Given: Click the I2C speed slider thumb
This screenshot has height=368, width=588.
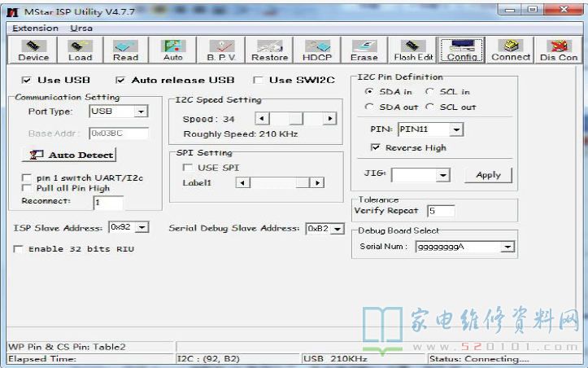Looking at the screenshot, I should [296, 119].
